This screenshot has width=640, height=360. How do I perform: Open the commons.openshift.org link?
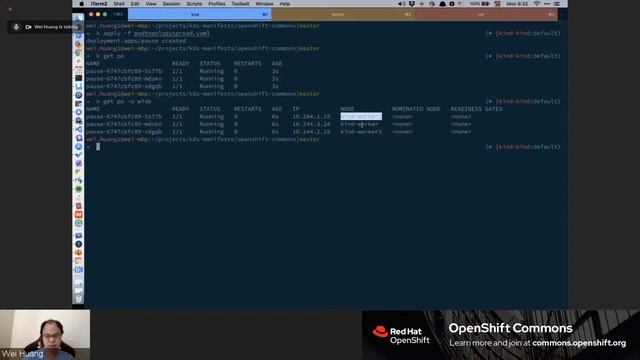pos(579,343)
